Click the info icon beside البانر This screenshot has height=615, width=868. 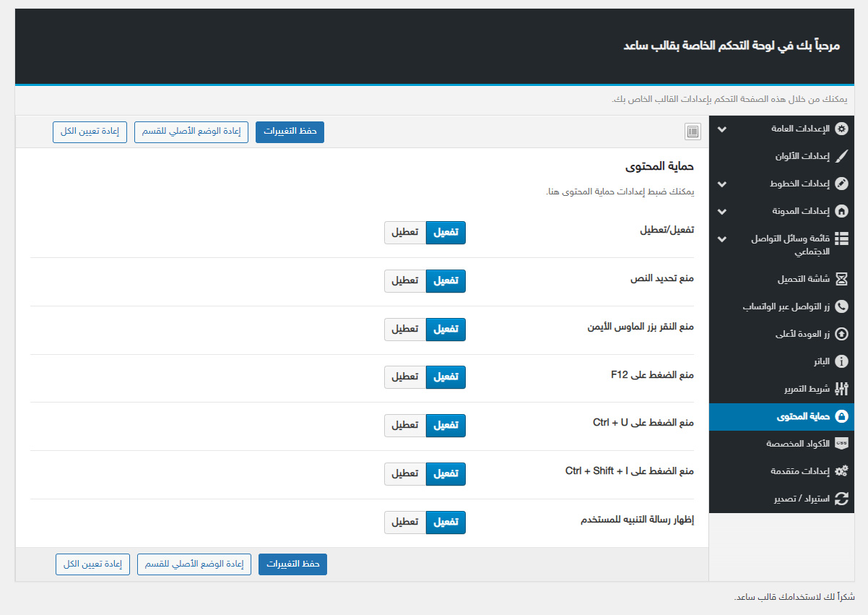(841, 361)
